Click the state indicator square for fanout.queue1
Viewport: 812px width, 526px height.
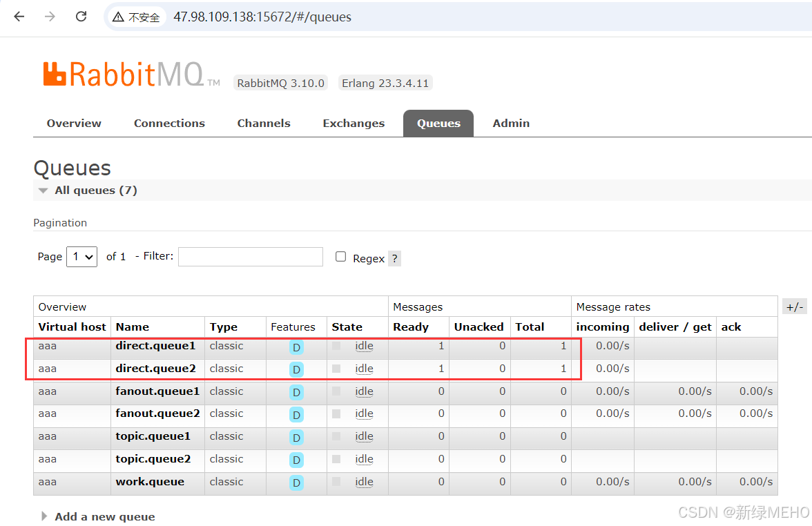tap(336, 391)
